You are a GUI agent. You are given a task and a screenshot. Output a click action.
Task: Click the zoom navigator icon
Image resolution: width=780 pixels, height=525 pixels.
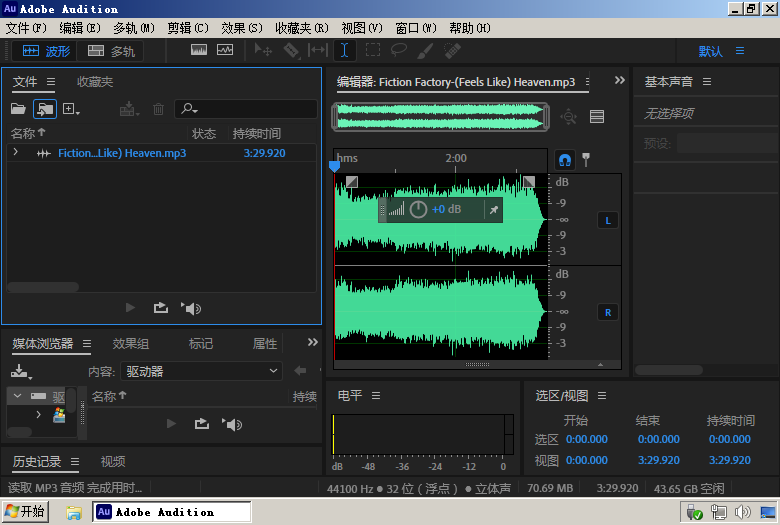pyautogui.click(x=569, y=117)
